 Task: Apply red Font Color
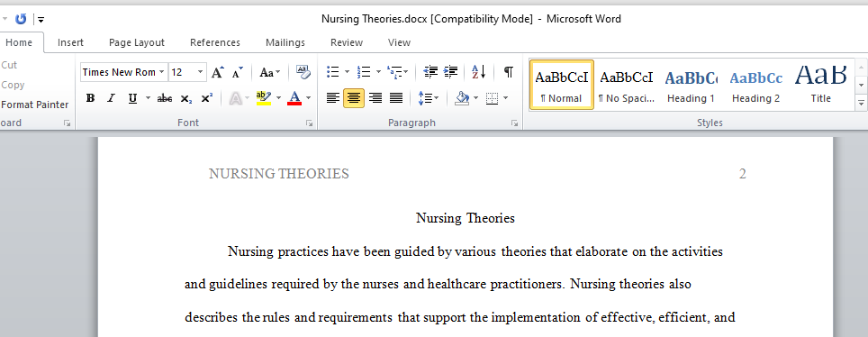pyautogui.click(x=294, y=98)
